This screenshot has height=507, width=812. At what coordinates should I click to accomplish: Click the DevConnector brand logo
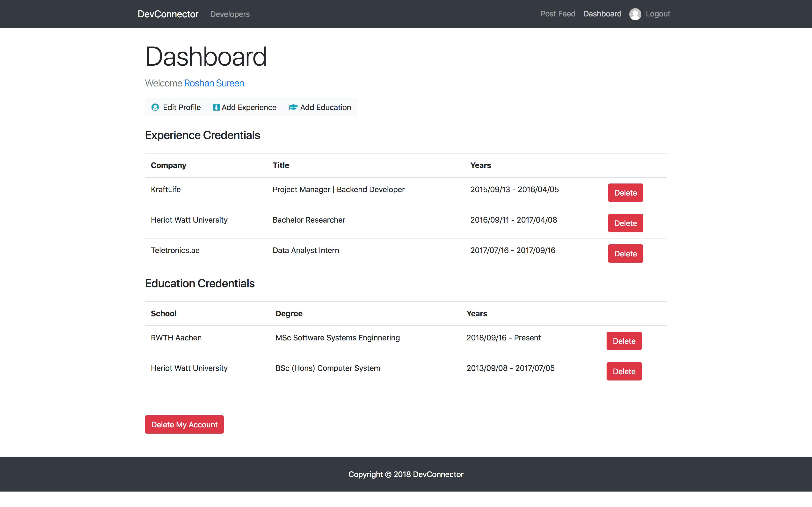point(168,14)
